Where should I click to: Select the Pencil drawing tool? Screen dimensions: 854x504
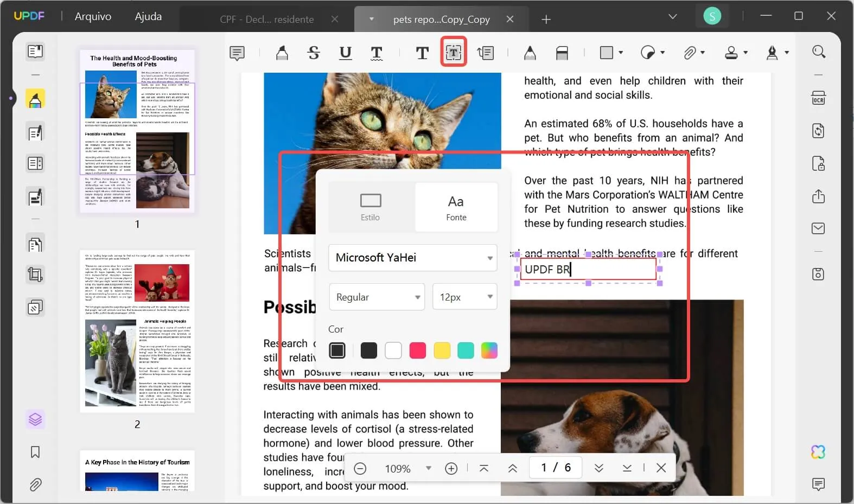tap(530, 53)
